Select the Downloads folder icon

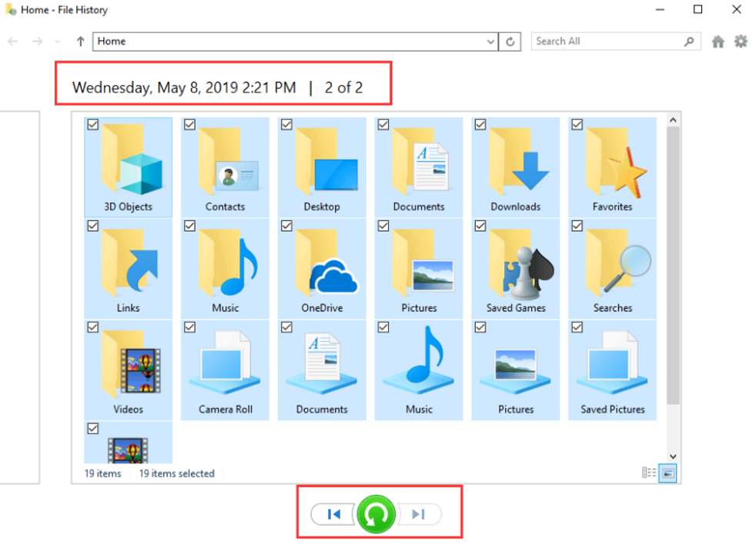[518, 161]
